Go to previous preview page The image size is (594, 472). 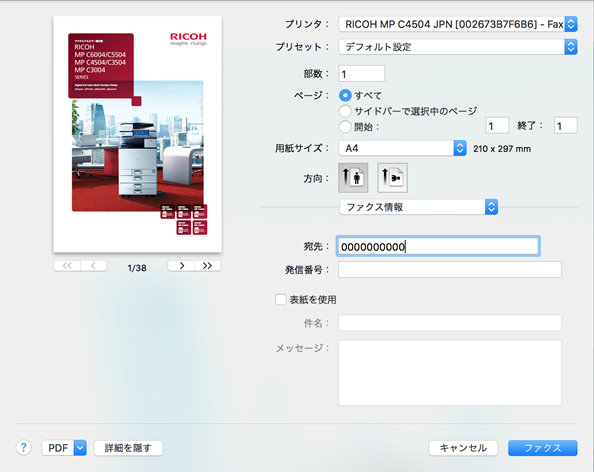[94, 266]
